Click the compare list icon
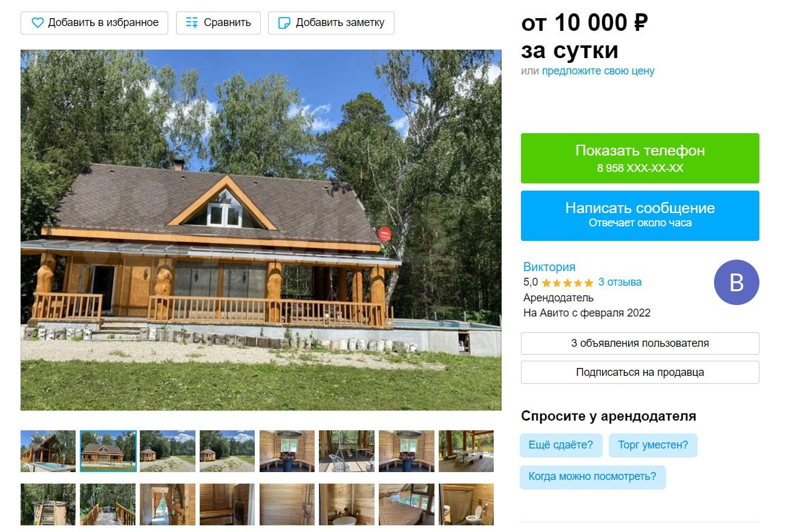The height and width of the screenshot is (532, 806). coord(192,23)
